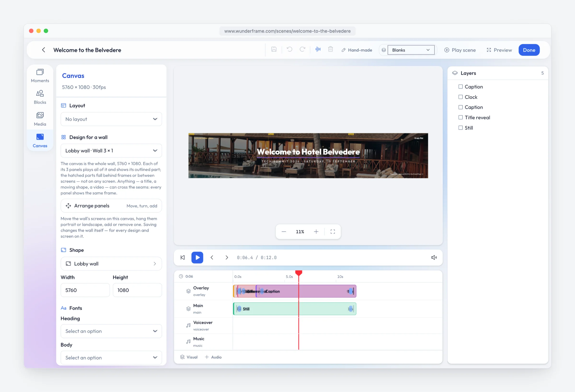Select the Caption clip on Overlay track
The height and width of the screenshot is (392, 575).
pos(306,291)
